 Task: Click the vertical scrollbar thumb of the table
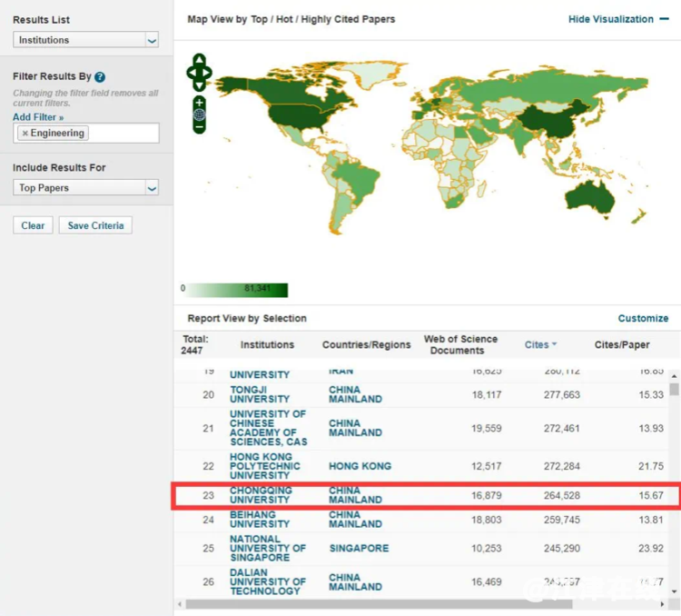click(x=674, y=389)
